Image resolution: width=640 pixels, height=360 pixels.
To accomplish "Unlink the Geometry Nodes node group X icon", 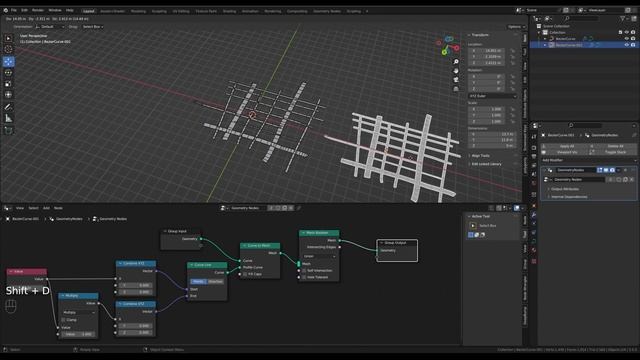I will 632,180.
